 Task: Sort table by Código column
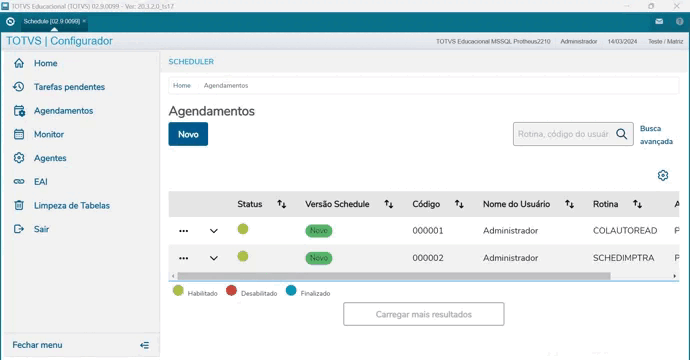pyautogui.click(x=459, y=204)
